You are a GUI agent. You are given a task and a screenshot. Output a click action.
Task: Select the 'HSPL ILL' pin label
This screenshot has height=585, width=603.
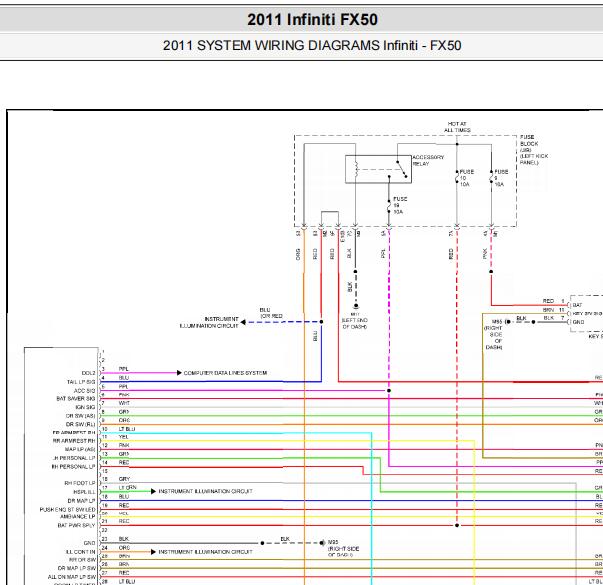(84, 492)
